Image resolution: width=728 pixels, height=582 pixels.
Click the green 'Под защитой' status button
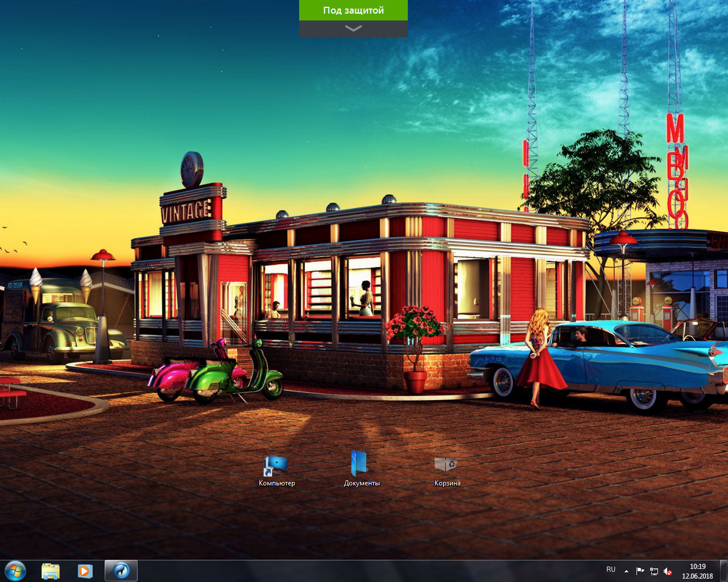click(353, 10)
